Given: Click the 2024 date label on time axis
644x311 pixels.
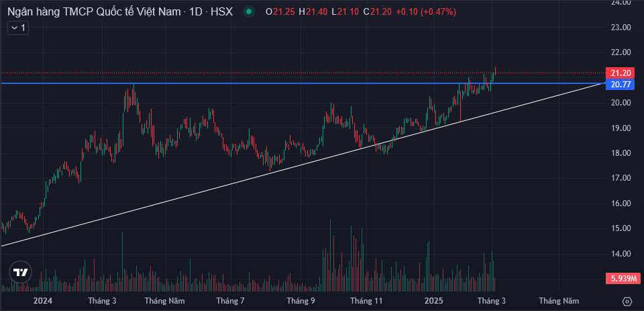Looking at the screenshot, I should click(43, 301).
